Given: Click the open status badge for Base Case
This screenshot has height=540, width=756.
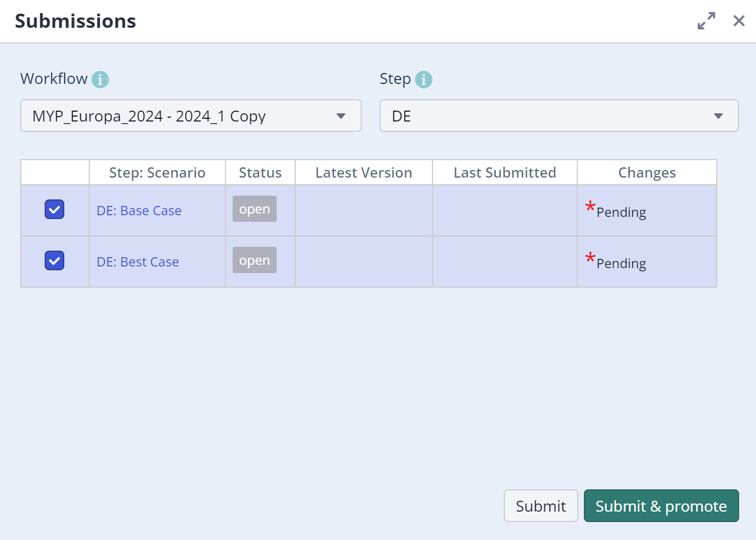Looking at the screenshot, I should (254, 209).
